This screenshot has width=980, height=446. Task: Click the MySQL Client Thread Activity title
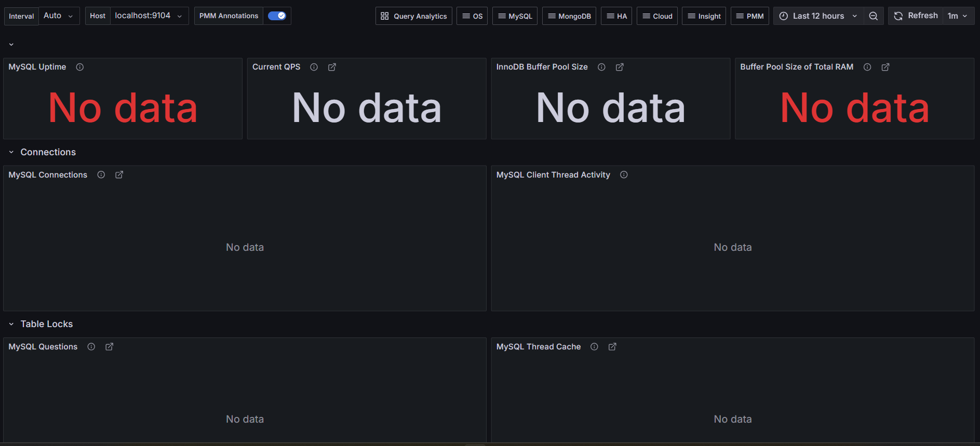553,175
